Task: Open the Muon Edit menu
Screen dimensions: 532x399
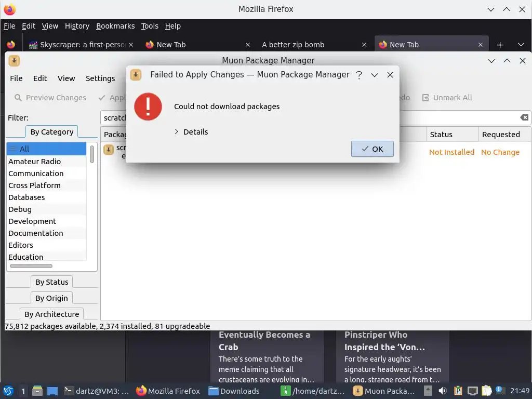Action: [40, 78]
